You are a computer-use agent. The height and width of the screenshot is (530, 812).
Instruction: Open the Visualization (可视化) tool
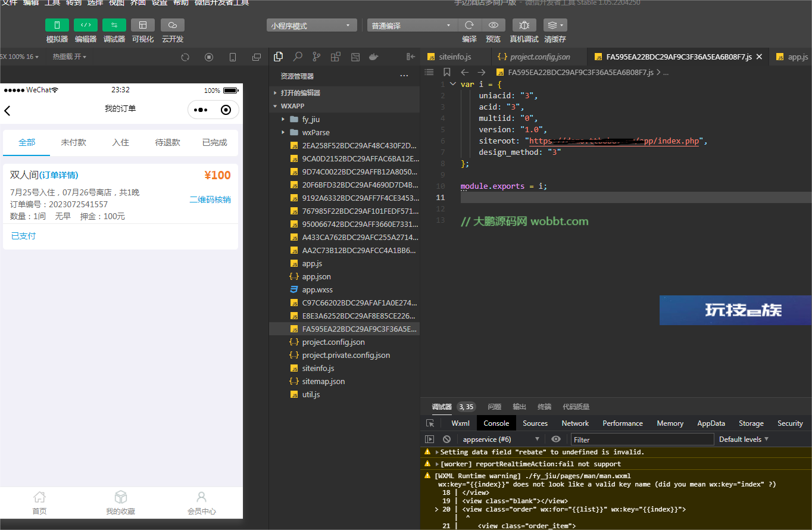(x=143, y=25)
